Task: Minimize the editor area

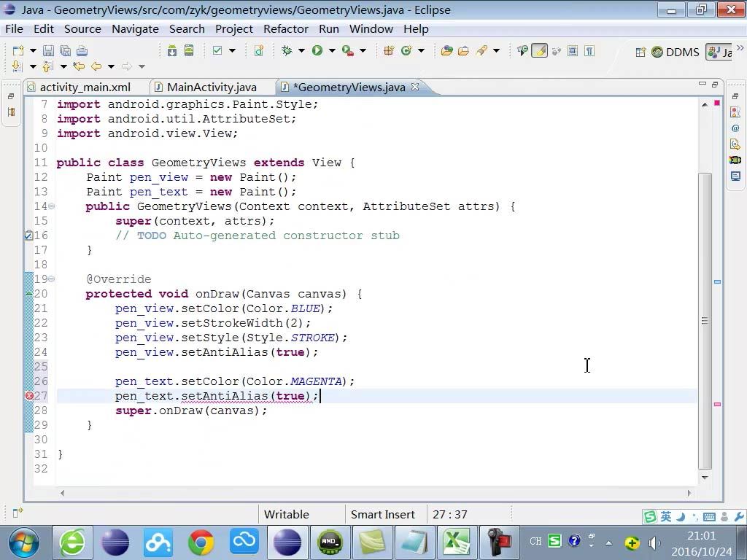Action: click(703, 84)
